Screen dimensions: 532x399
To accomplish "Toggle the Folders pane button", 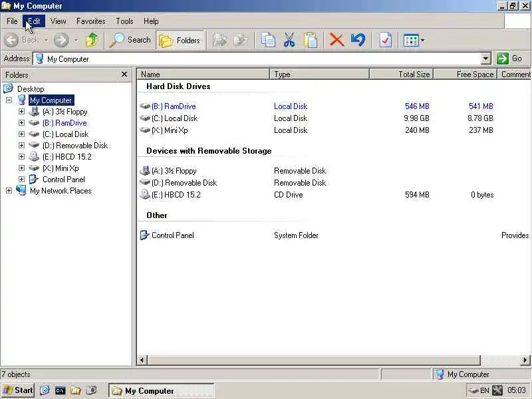I will click(x=180, y=41).
